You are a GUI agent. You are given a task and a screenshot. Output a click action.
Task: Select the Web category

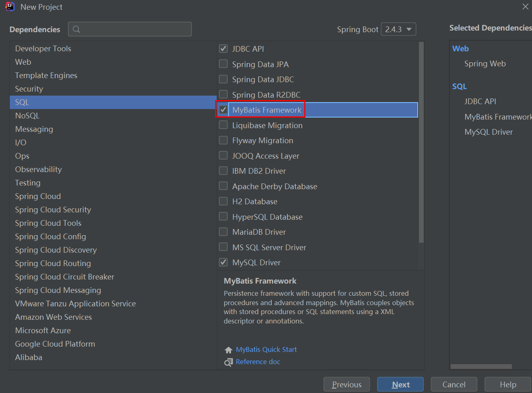click(113, 62)
